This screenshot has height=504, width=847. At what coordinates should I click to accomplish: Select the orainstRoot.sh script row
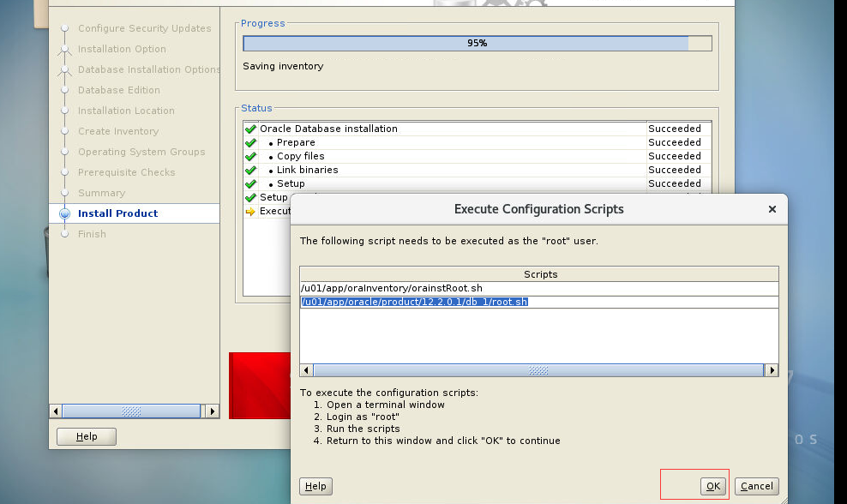click(539, 289)
